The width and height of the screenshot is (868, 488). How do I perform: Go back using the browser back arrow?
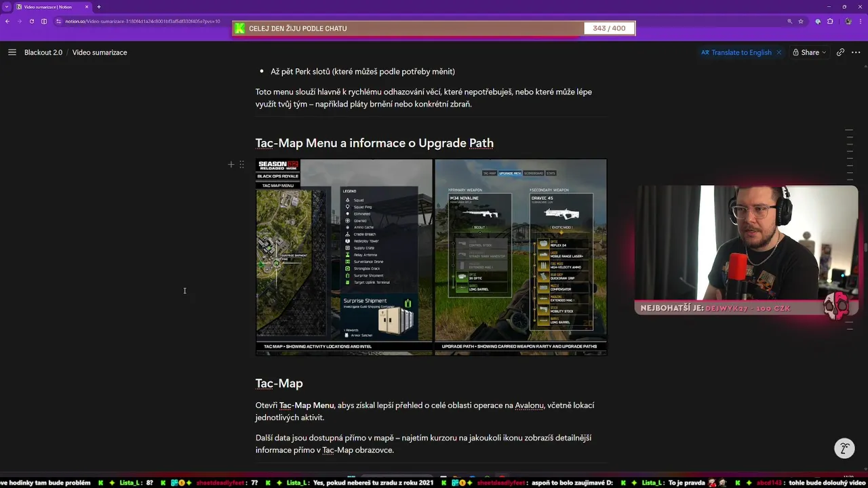pos(7,21)
